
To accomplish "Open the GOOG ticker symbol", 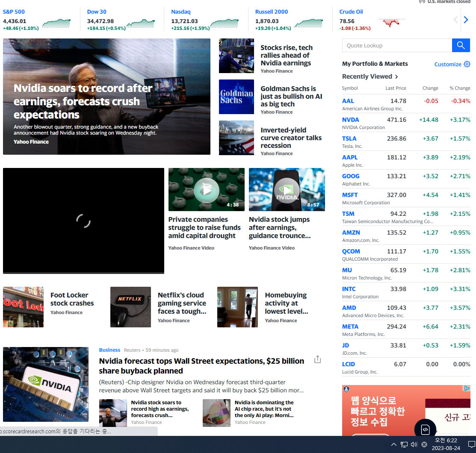I will (351, 176).
